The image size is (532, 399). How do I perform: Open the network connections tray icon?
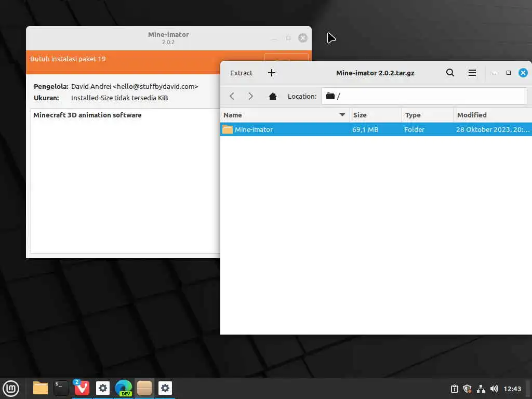[481, 389]
